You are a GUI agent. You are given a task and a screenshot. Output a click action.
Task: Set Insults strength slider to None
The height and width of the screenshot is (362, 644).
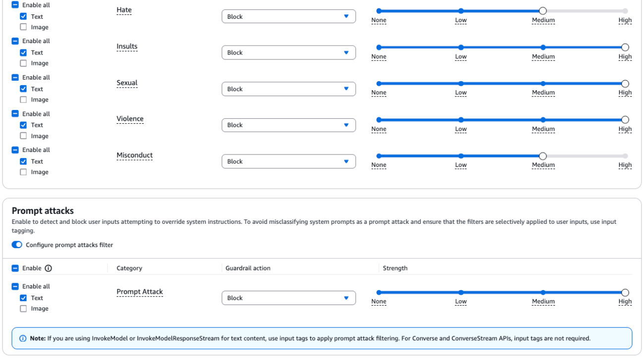point(379,47)
